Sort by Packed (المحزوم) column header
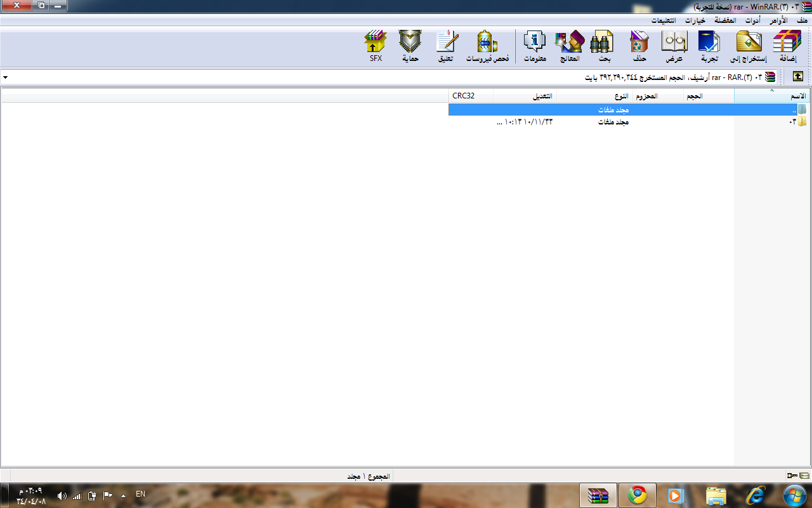Screen dimensions: 812x508 (658, 97)
